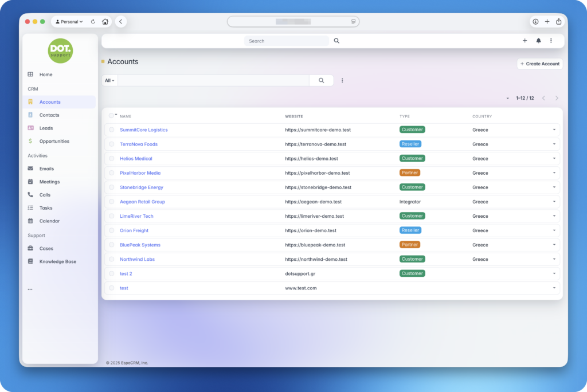Select the LimeRiver Tech row checkbox
The image size is (587, 392).
tap(112, 216)
